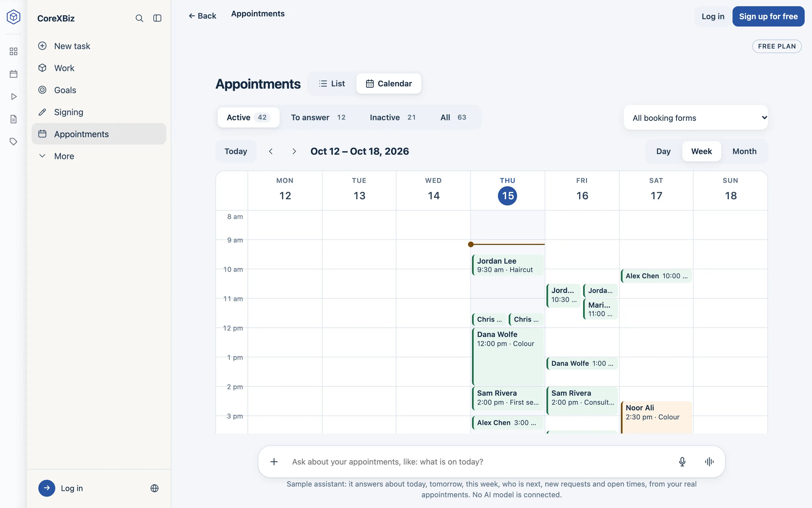Go to the previous week arrow
812x508 pixels.
point(271,151)
